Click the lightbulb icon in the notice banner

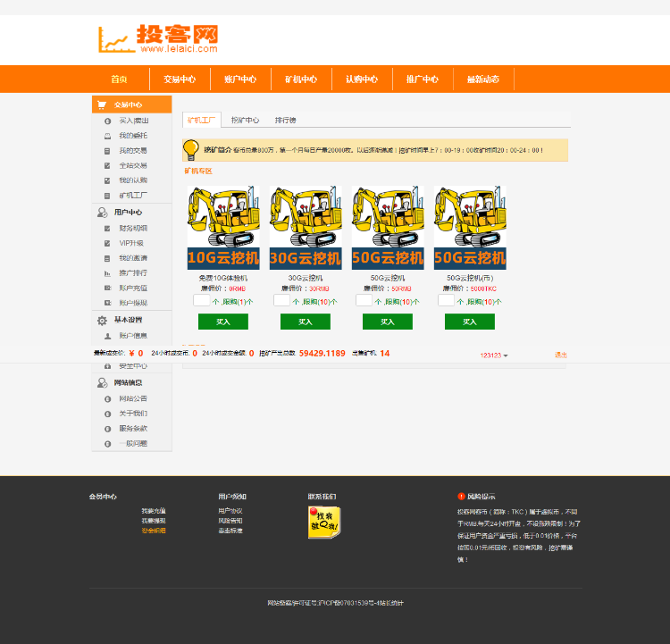[x=191, y=150]
